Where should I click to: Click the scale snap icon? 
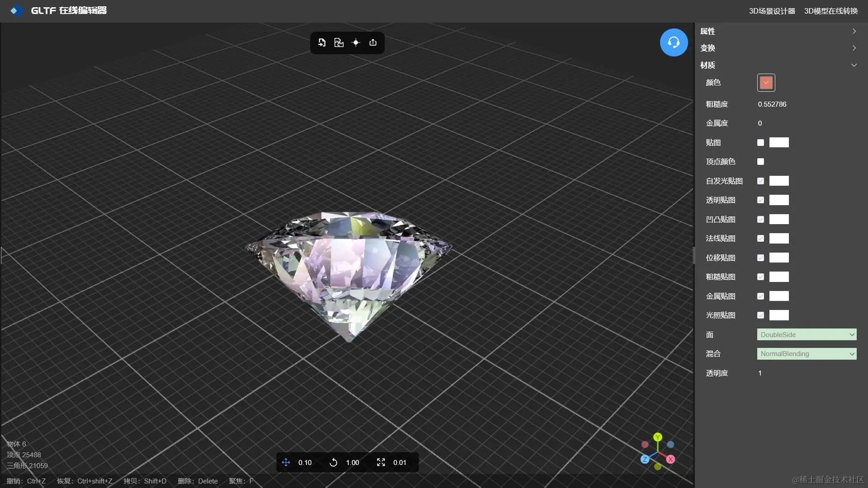381,462
